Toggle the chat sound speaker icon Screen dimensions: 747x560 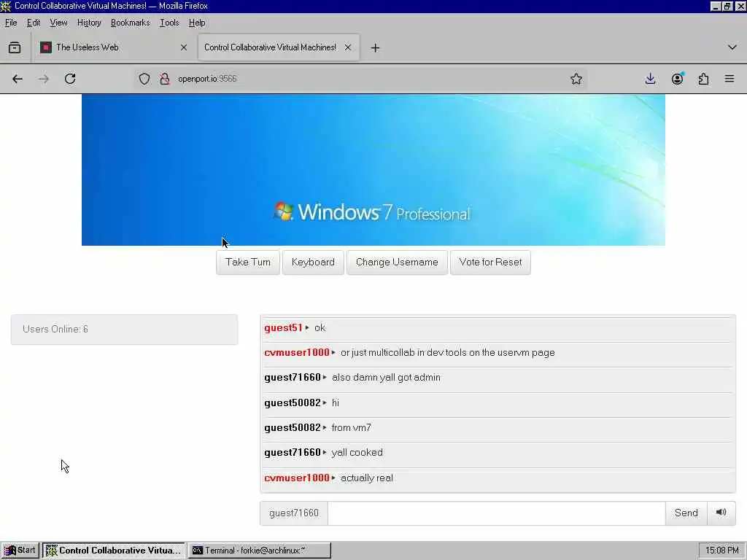pyautogui.click(x=721, y=513)
